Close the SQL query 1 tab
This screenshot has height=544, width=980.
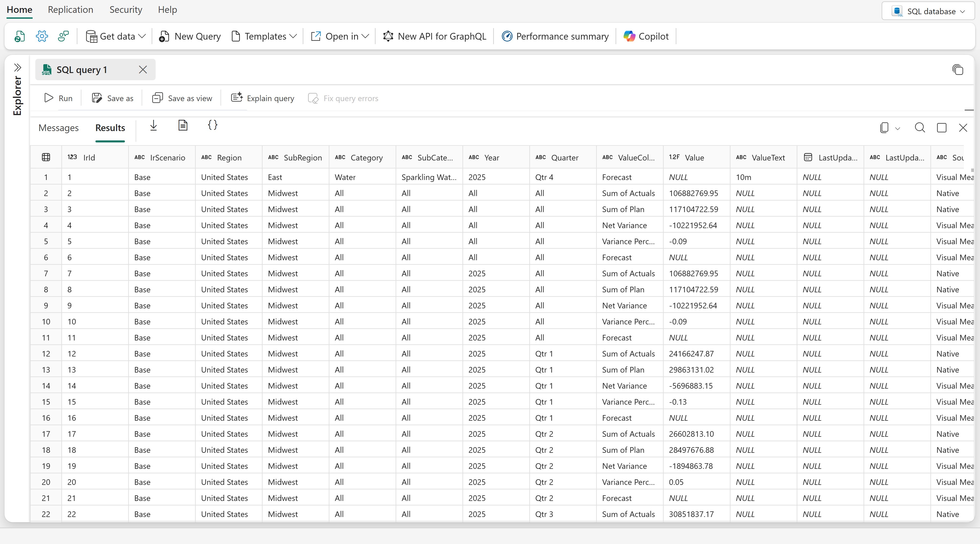[x=143, y=70]
